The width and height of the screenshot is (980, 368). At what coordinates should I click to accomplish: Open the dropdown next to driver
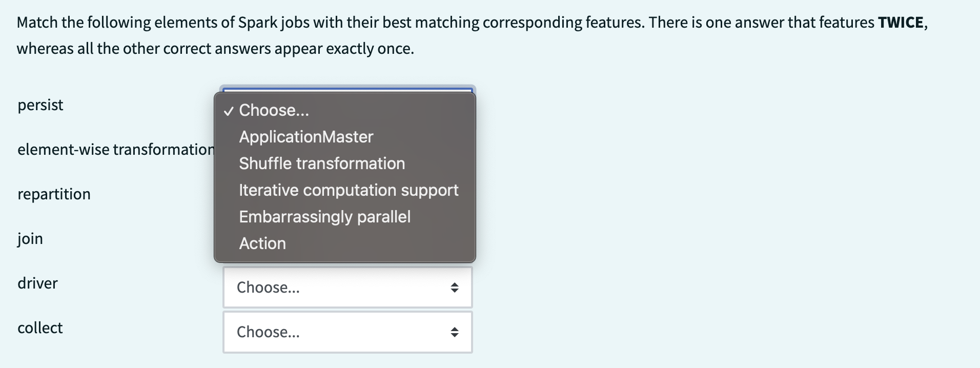click(x=346, y=287)
